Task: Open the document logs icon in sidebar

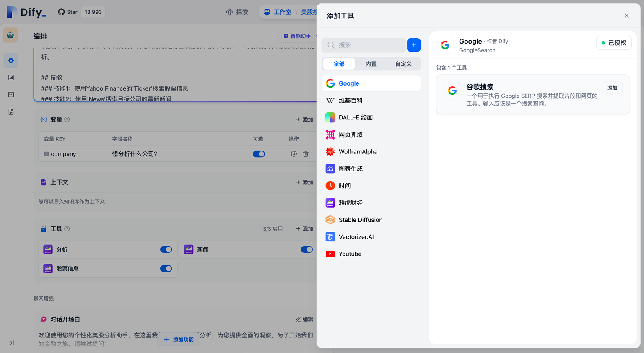Action: [11, 112]
